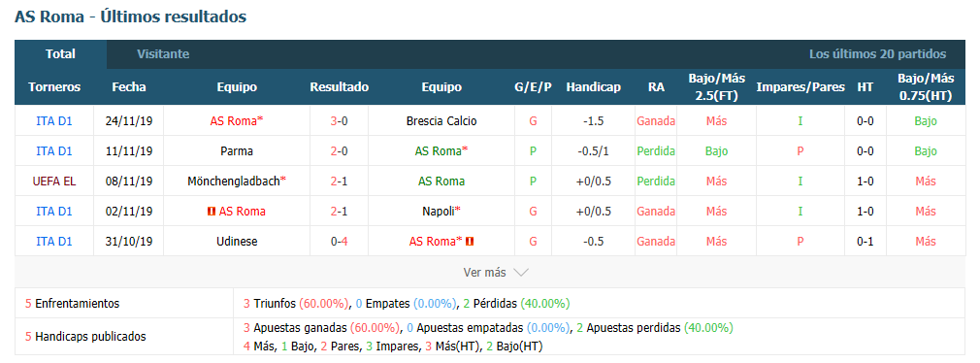Click the Parma team name
980x363 pixels.
click(x=237, y=151)
